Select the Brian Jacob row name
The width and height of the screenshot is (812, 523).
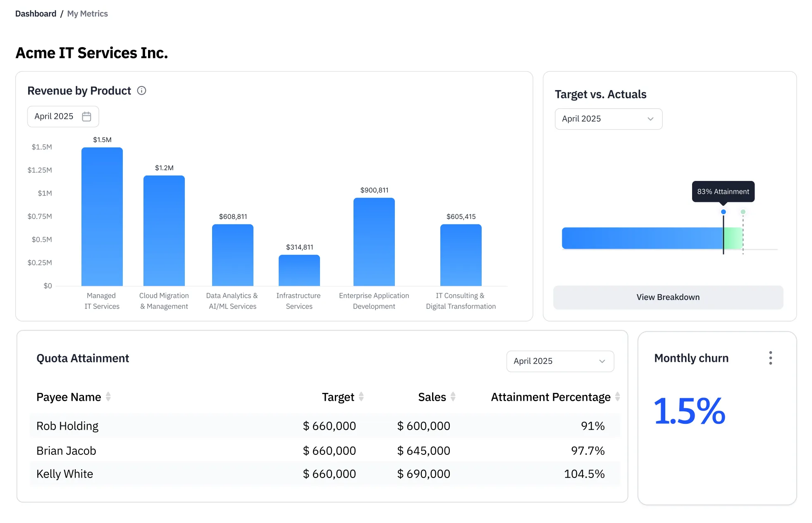coord(66,451)
